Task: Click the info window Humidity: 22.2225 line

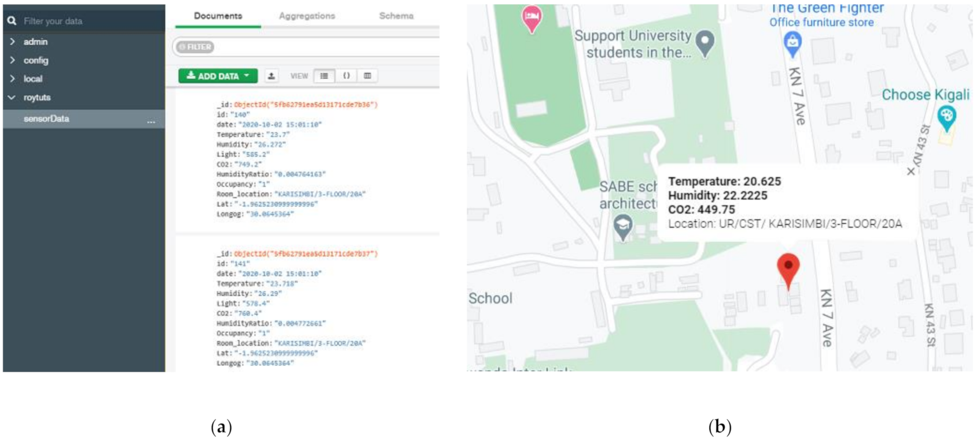Action: (x=718, y=195)
